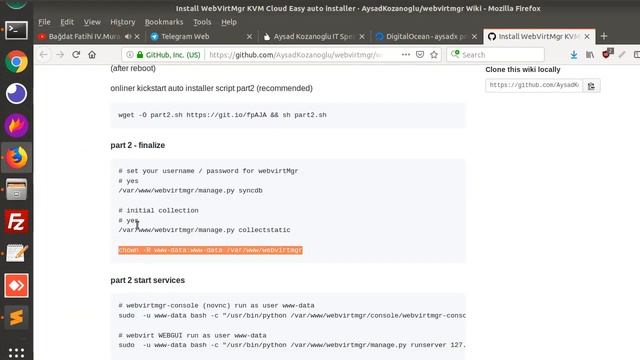Close the DigitalOcean tab
Image resolution: width=640 pixels, height=360 pixels.
coord(474,36)
